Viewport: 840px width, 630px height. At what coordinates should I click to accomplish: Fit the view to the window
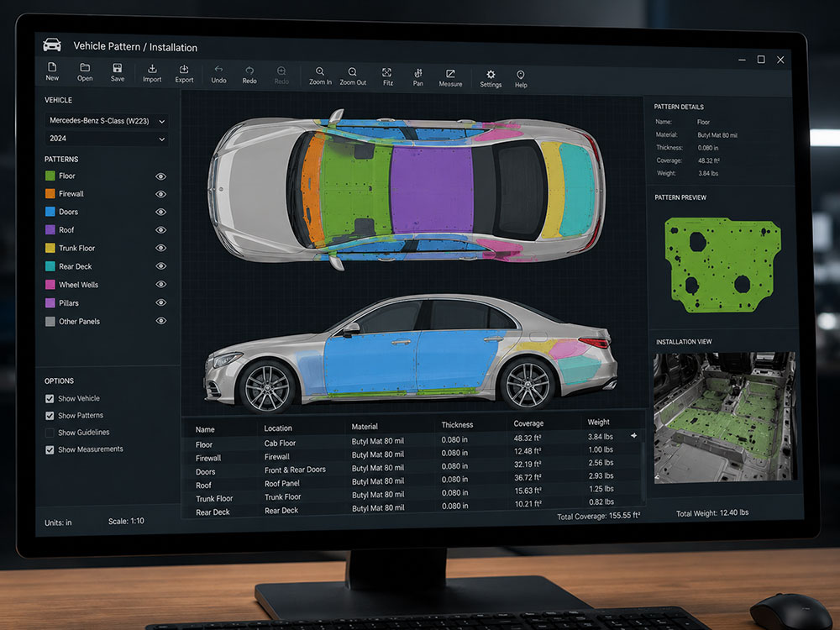click(x=387, y=77)
